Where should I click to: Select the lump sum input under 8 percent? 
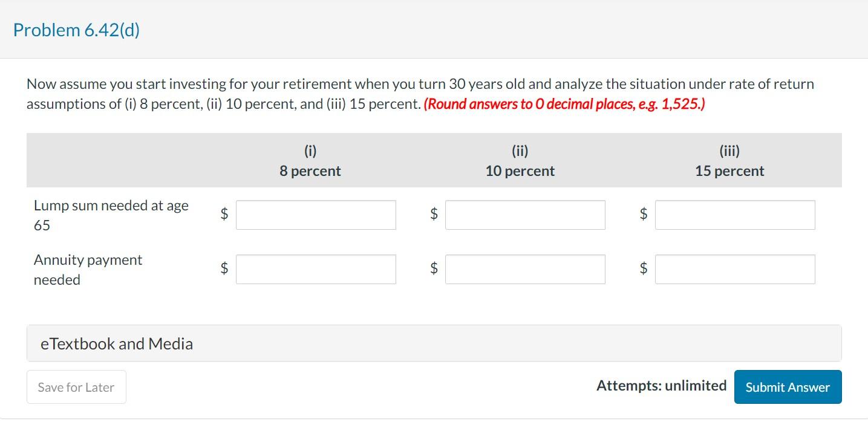(315, 215)
